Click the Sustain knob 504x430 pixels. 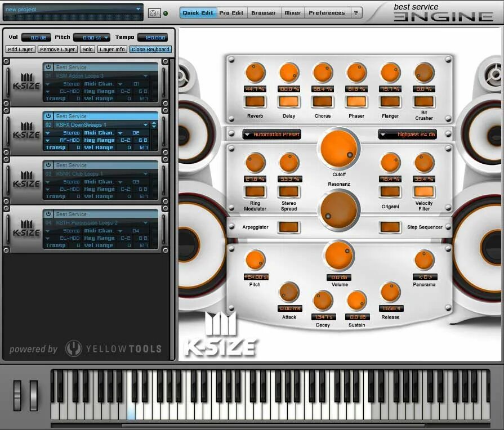pyautogui.click(x=356, y=301)
